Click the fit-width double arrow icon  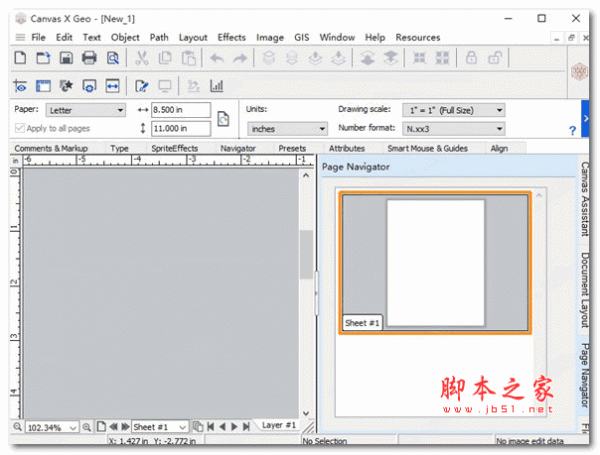112,86
